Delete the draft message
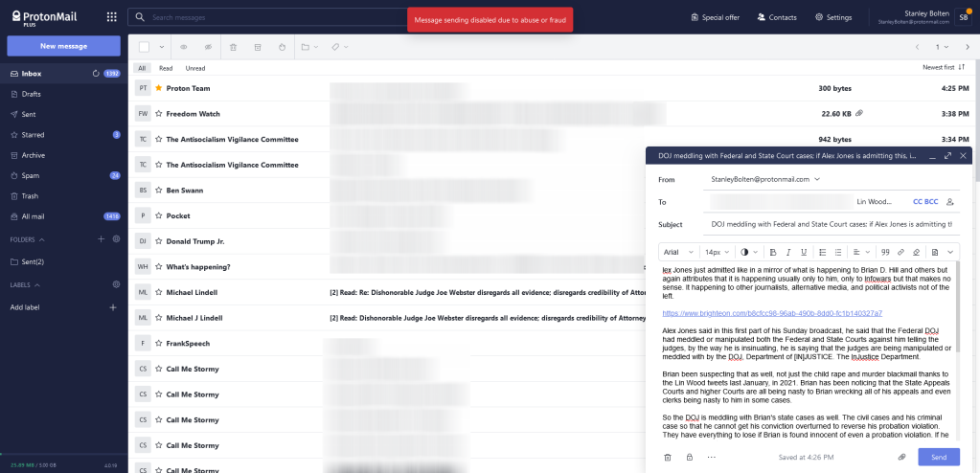980x473 pixels. coord(668,458)
